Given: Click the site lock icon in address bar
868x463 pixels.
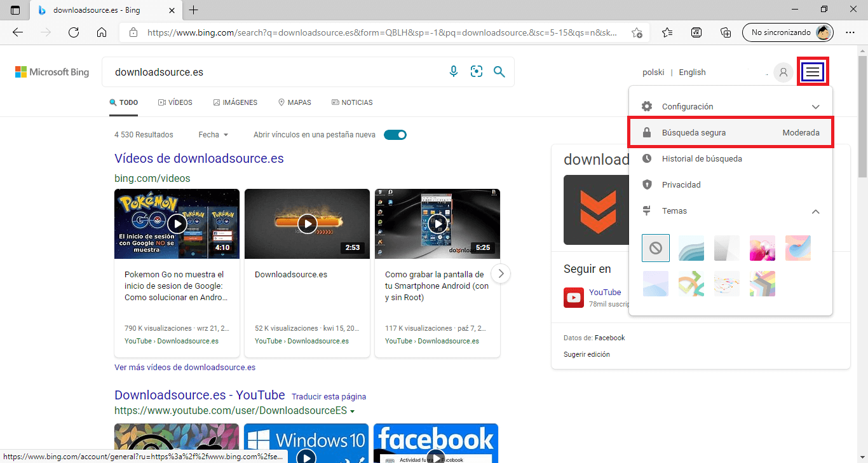Looking at the screenshot, I should (x=133, y=32).
